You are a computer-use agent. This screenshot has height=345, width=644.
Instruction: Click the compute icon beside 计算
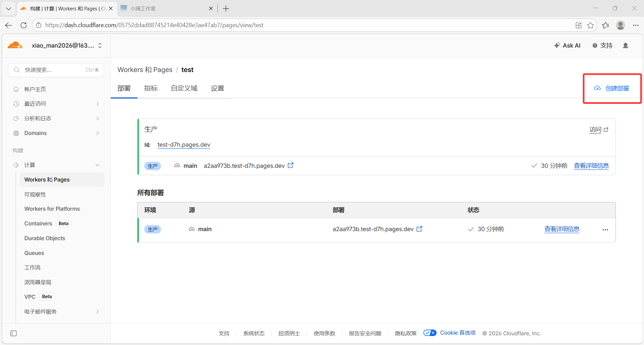(x=16, y=165)
